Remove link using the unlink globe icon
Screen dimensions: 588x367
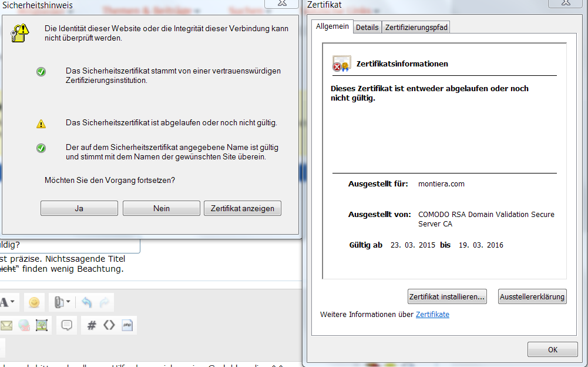pyautogui.click(x=24, y=325)
